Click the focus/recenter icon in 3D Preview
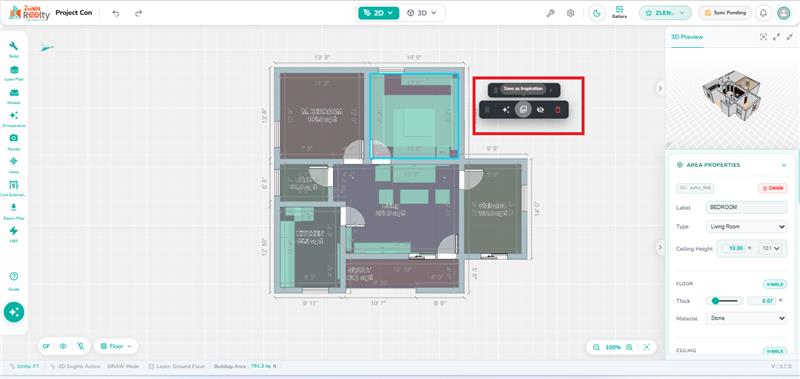Image resolution: width=800 pixels, height=379 pixels. [x=763, y=37]
